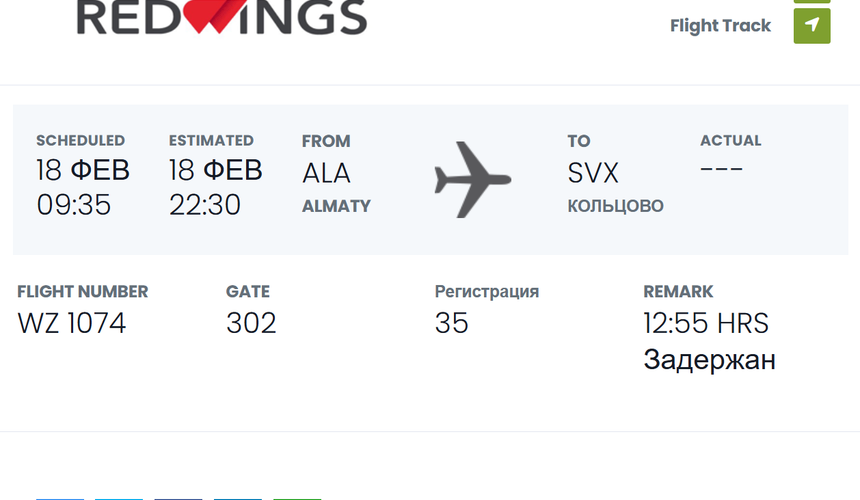The image size is (860, 500).
Task: Click the scheduled time 09:35
Action: [x=73, y=205]
